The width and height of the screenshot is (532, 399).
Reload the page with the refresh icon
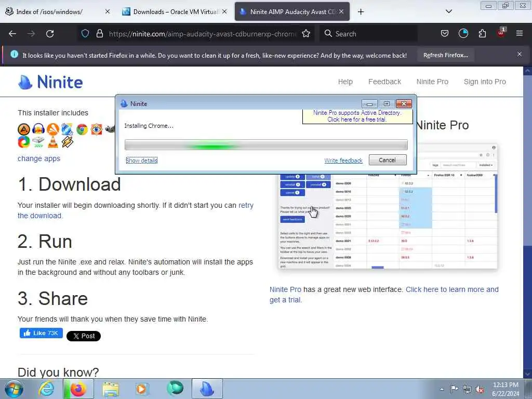point(50,34)
